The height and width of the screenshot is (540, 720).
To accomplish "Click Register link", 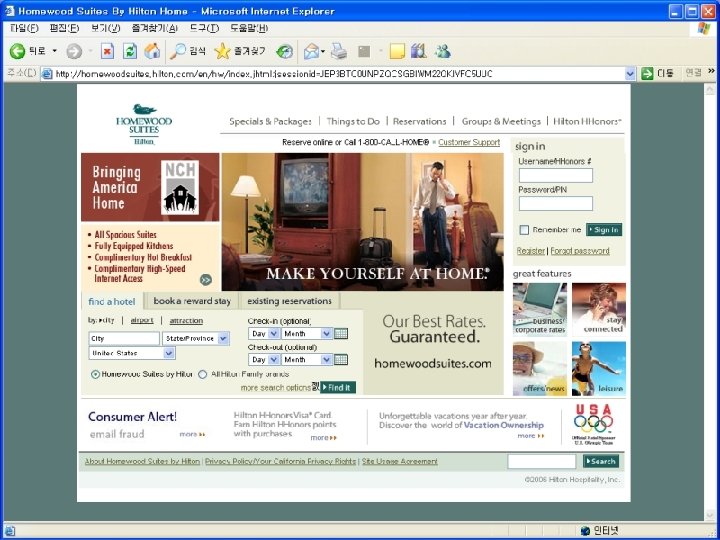I will click(x=531, y=251).
